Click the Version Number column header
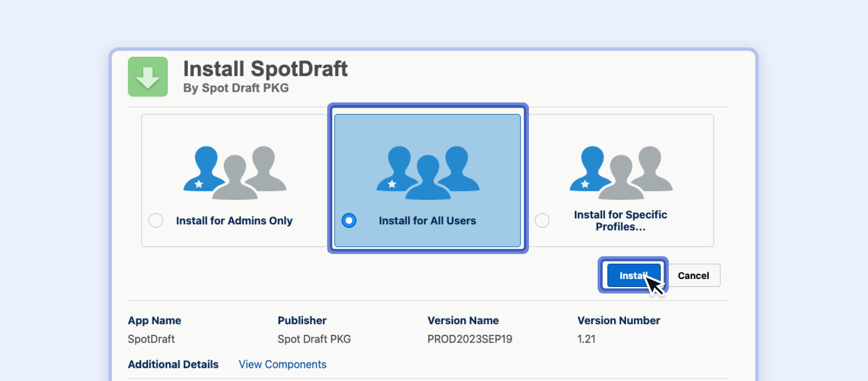The height and width of the screenshot is (381, 868). point(619,320)
